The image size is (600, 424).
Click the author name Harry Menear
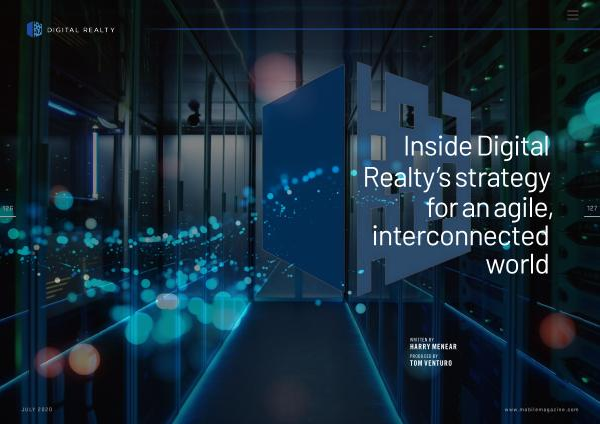point(433,346)
